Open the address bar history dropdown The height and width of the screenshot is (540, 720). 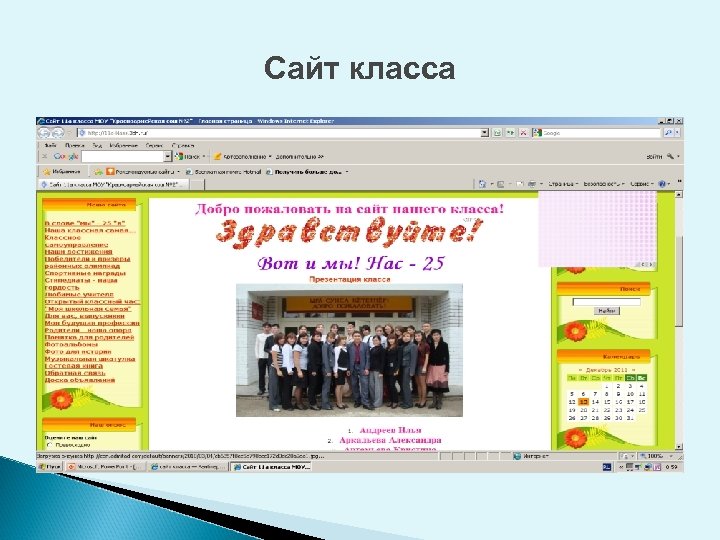[484, 133]
